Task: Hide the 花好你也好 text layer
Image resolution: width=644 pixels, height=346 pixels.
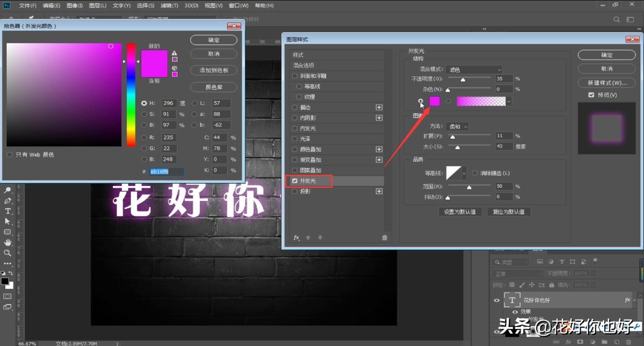Action: (497, 300)
